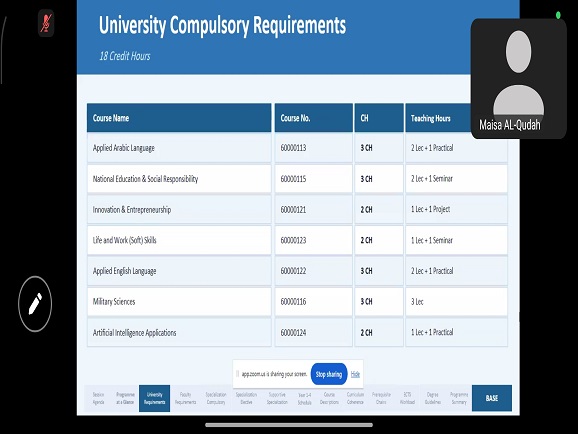578x434 pixels.
Task: Open the Programme Summary tab
Action: pyautogui.click(x=459, y=398)
